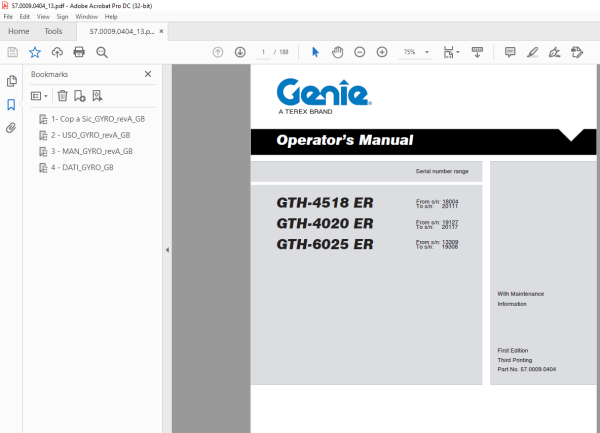Screen dimensions: 600x433
Task: Go to previous page with the up arrow
Action: (218, 52)
